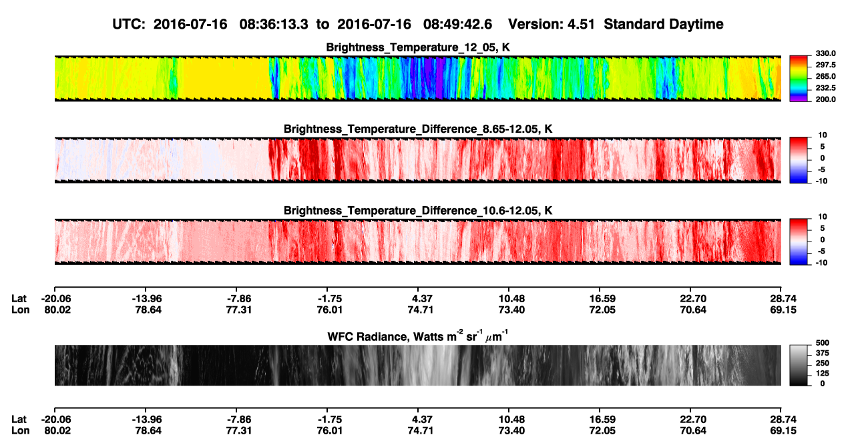The width and height of the screenshot is (868, 445).
Task: Click longitude 78.64 on the bottom axis
Action: point(148,431)
